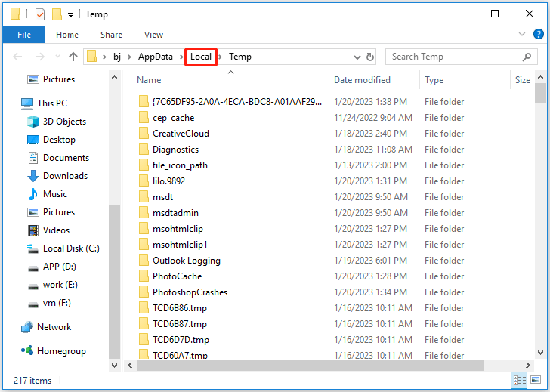The height and width of the screenshot is (392, 550).
Task: Open Help with the blue question mark icon
Action: (539, 34)
